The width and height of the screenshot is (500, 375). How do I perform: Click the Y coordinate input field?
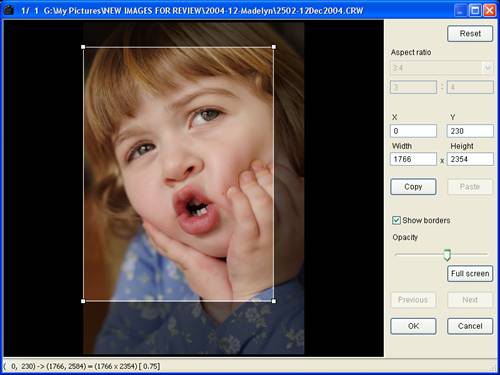click(470, 131)
